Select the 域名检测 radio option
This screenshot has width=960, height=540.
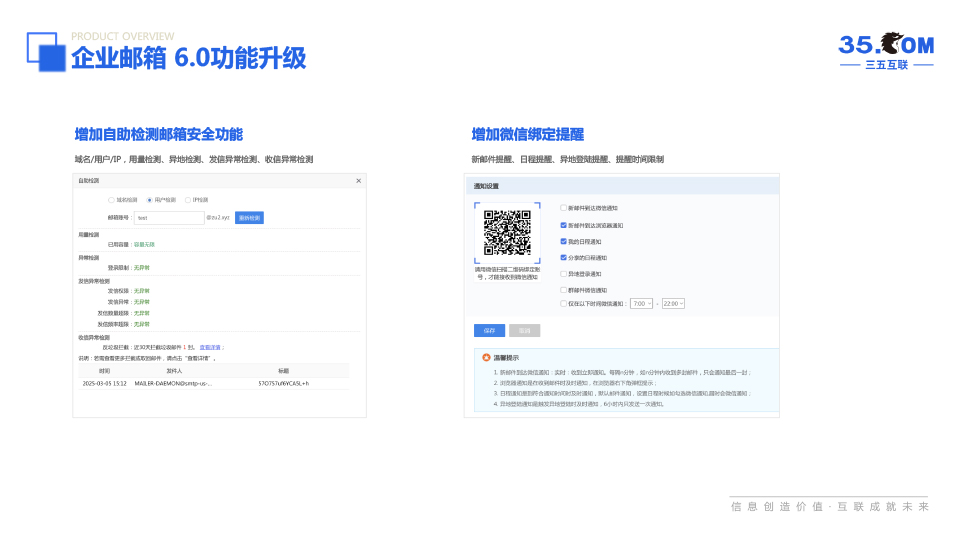[112, 200]
